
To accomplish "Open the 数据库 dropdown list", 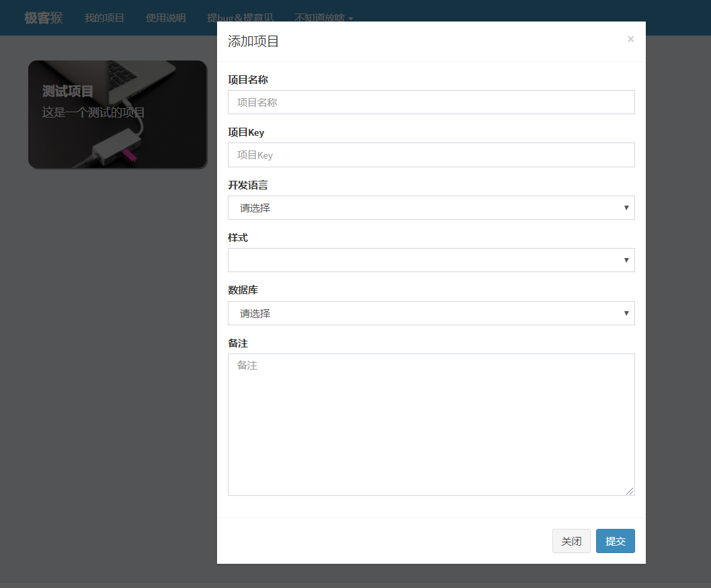I will (x=431, y=312).
